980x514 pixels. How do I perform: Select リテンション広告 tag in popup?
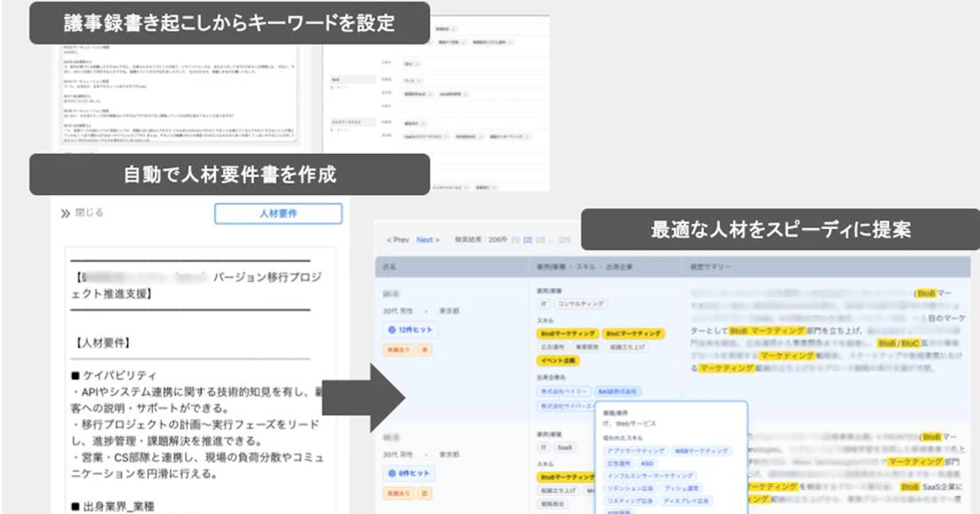630,488
